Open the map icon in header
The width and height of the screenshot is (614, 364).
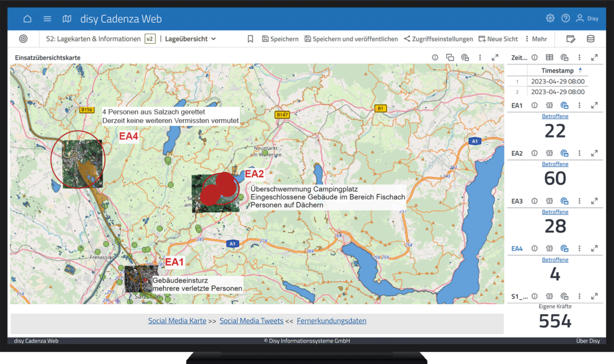coord(67,19)
